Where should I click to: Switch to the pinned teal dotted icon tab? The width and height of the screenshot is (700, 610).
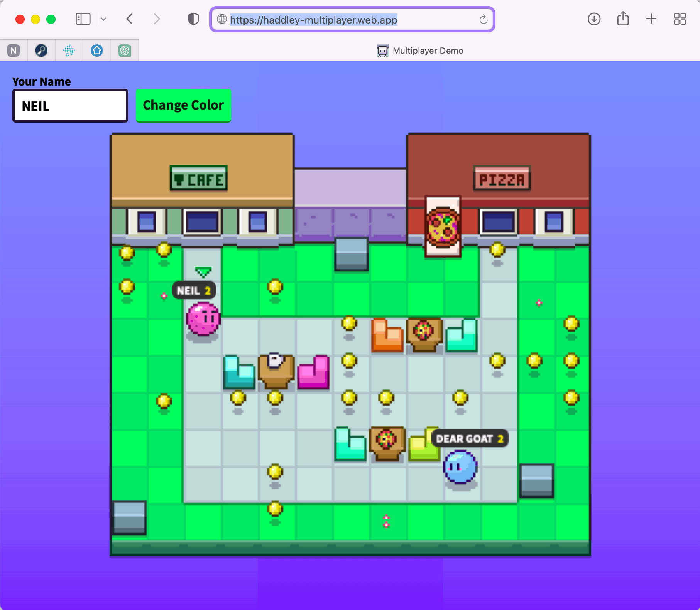pyautogui.click(x=69, y=51)
